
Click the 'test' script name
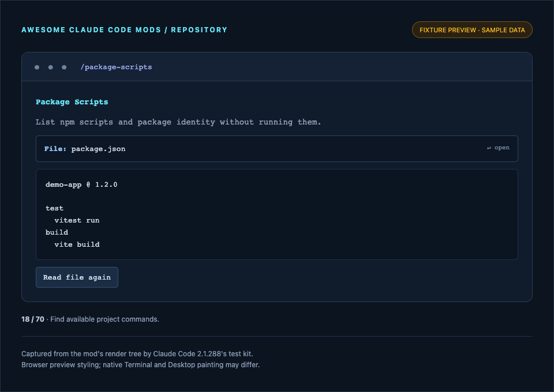pos(54,209)
